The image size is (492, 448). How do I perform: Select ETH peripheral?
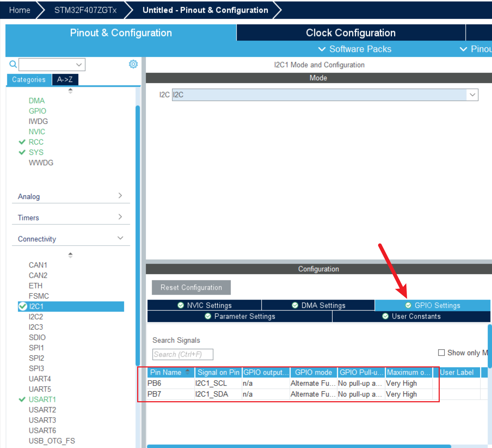pos(36,286)
